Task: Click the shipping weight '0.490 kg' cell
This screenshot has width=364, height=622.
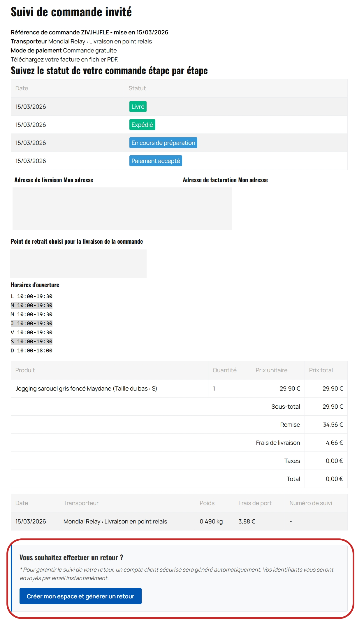Action: click(x=211, y=521)
